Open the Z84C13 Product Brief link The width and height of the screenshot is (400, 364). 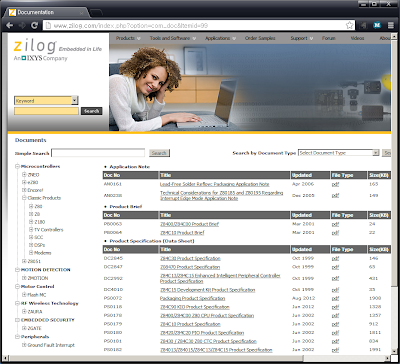(x=182, y=233)
